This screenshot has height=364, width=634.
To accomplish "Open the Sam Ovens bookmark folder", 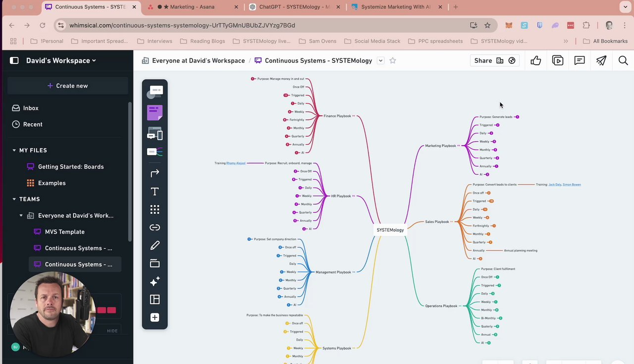I will (x=317, y=41).
